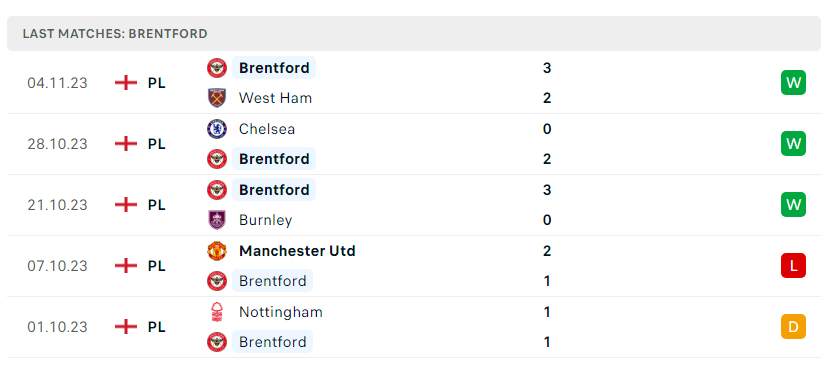
Task: Select the West Ham team name
Action: [275, 98]
